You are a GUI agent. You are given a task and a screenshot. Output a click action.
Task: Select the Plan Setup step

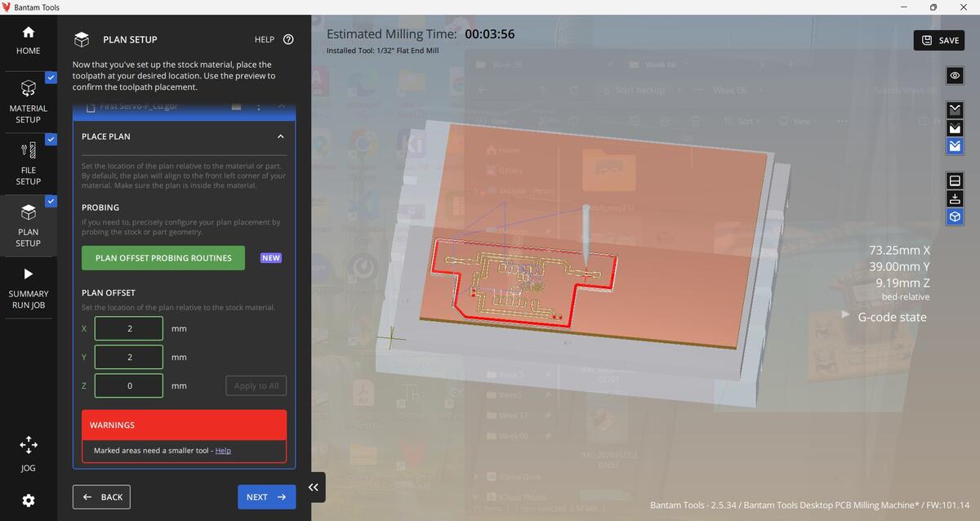click(28, 225)
